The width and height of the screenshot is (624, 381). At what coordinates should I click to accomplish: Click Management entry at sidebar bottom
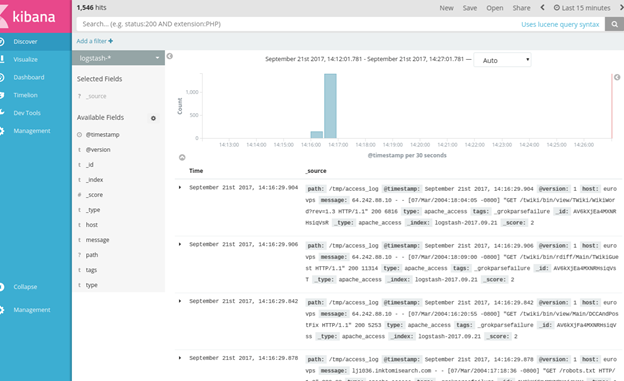(x=32, y=310)
